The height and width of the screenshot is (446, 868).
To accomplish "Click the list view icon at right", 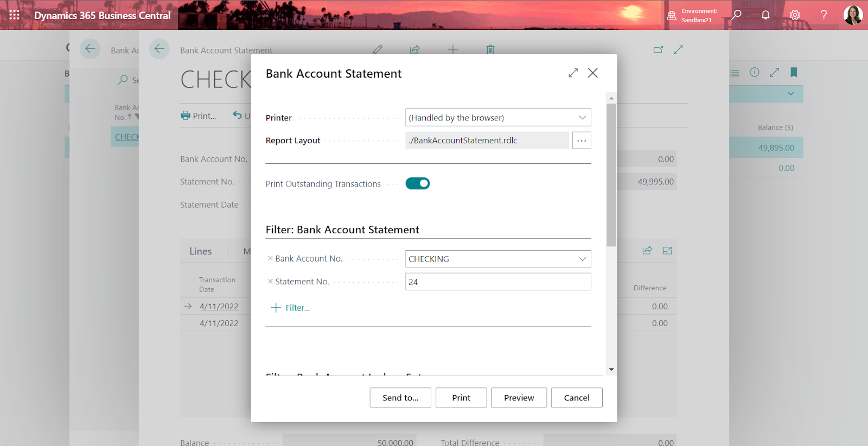I will (735, 73).
